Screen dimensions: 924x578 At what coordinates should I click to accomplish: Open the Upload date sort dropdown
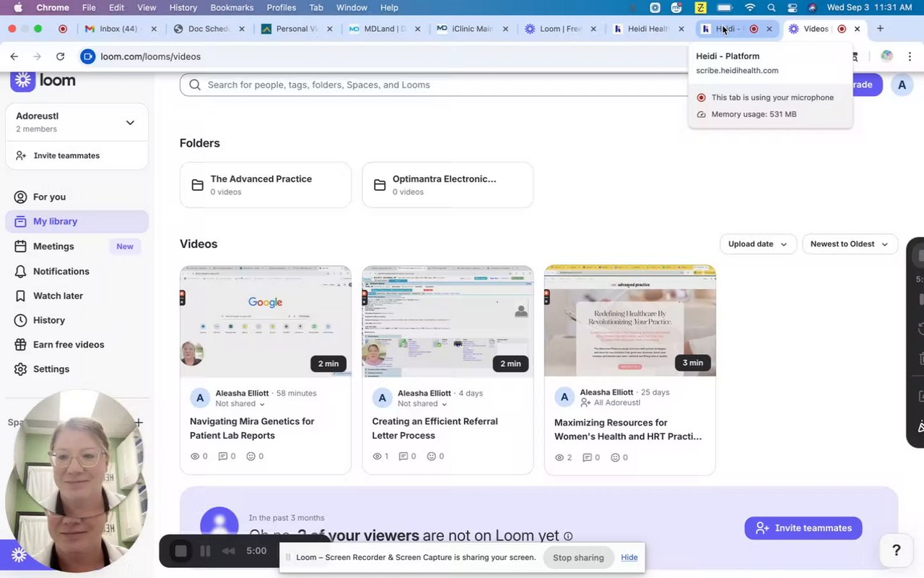coord(758,244)
